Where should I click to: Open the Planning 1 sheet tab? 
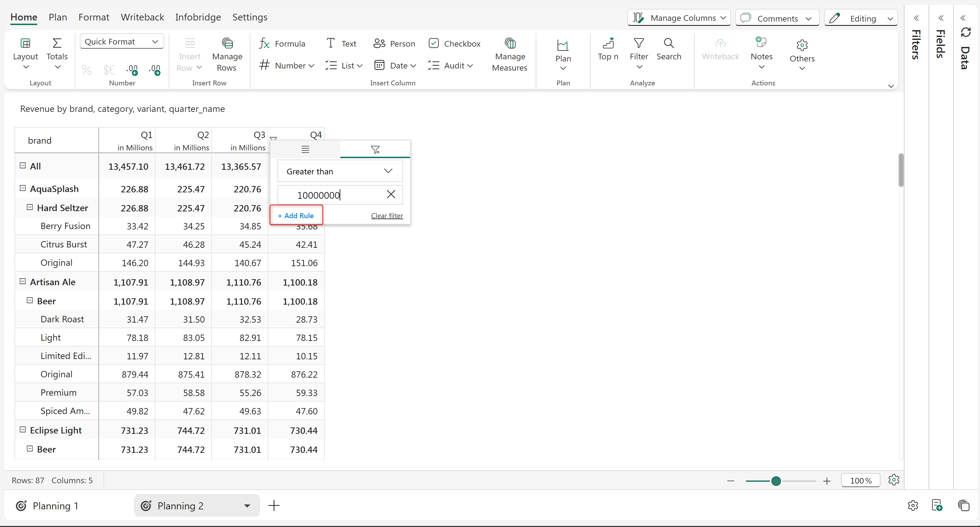click(x=55, y=506)
